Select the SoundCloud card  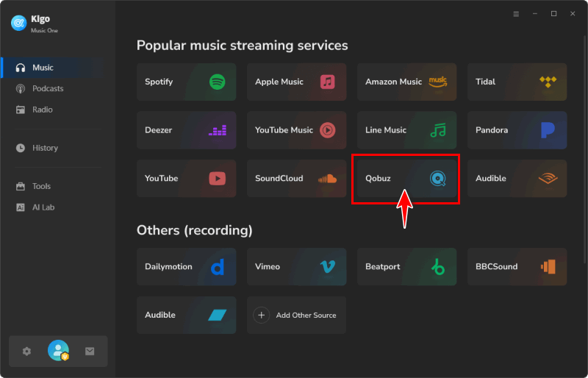pyautogui.click(x=297, y=178)
